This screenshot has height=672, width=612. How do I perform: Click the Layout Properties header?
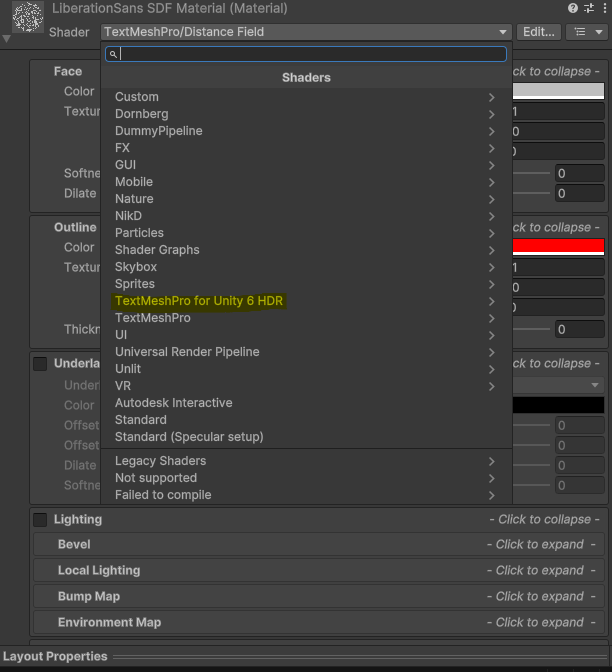(x=55, y=657)
